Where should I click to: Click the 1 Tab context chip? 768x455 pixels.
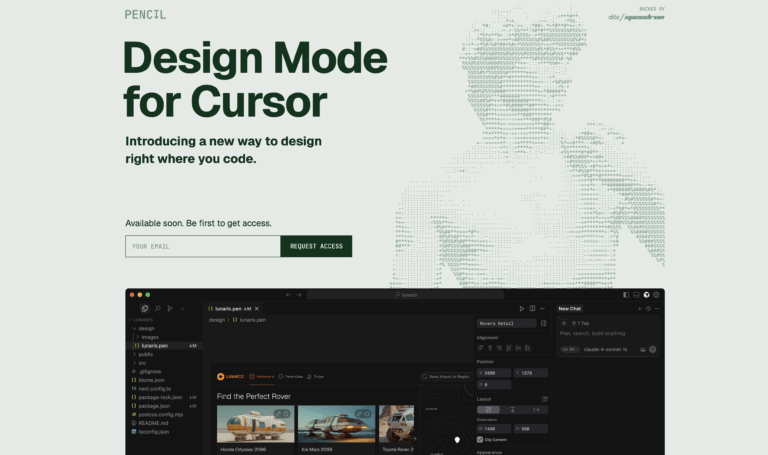[580, 323]
